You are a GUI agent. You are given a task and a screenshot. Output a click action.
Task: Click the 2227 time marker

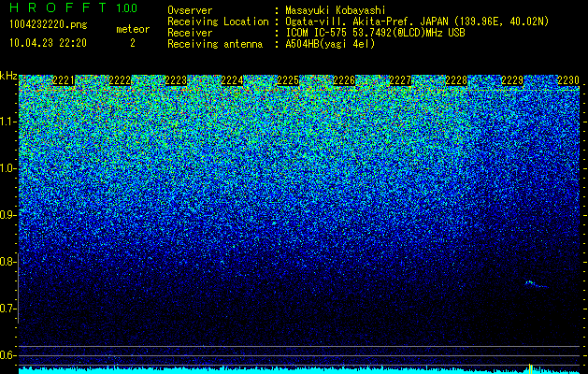point(400,80)
